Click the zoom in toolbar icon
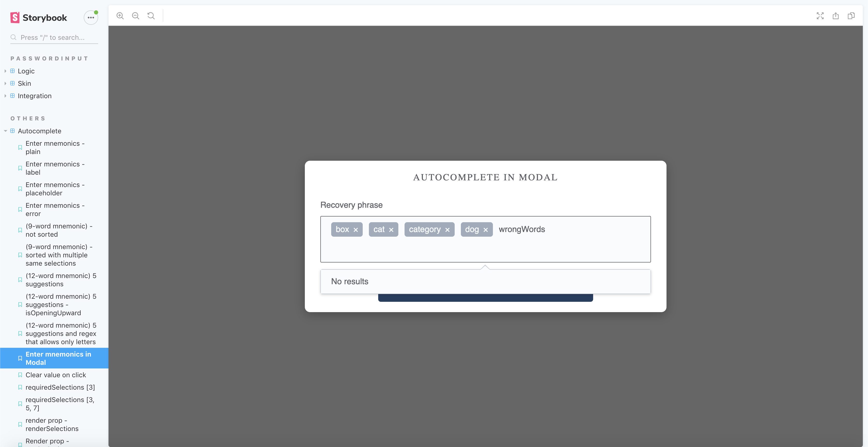Screen dimensions: 868x447 pyautogui.click(x=120, y=16)
